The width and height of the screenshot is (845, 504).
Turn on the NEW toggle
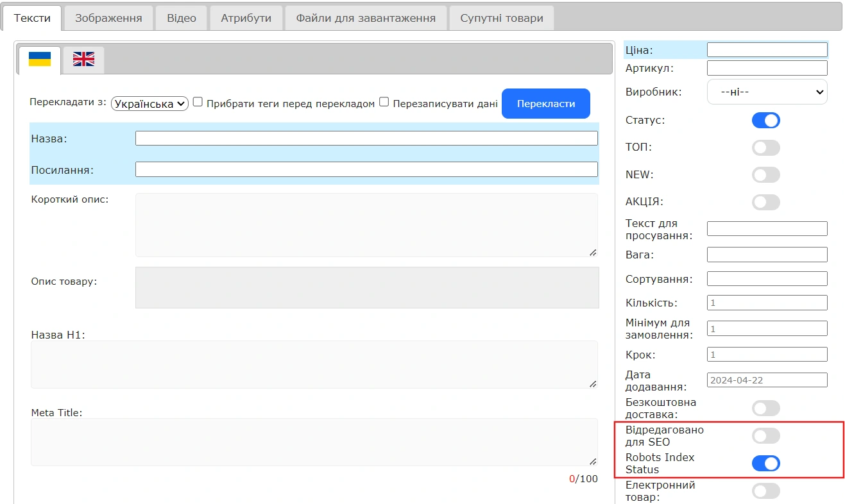click(765, 175)
